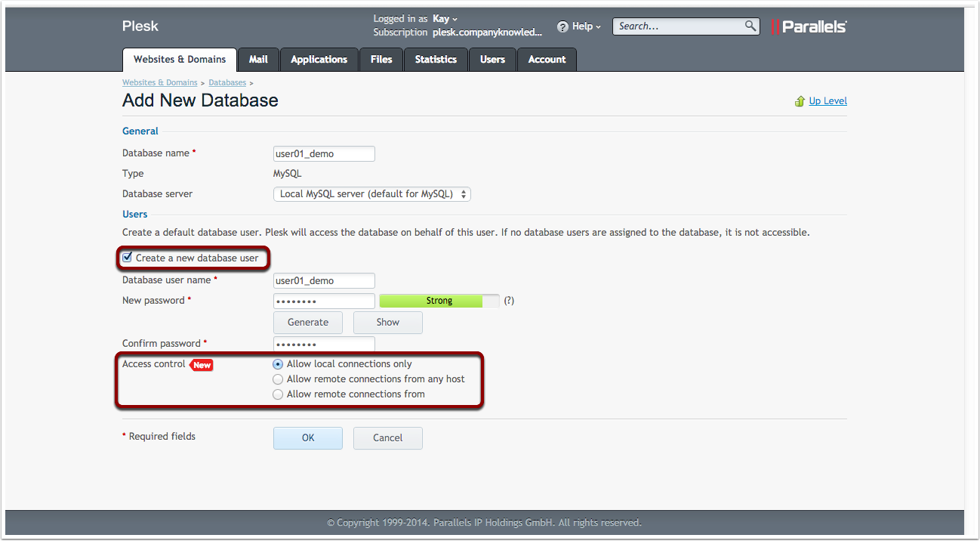Click the Confirm password field
The image size is (980, 541).
point(324,345)
